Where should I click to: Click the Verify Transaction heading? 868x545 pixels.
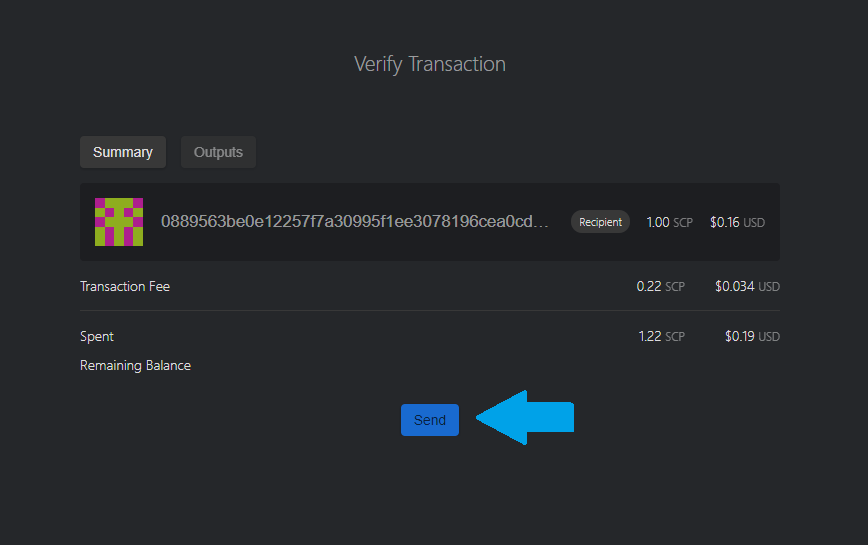430,64
